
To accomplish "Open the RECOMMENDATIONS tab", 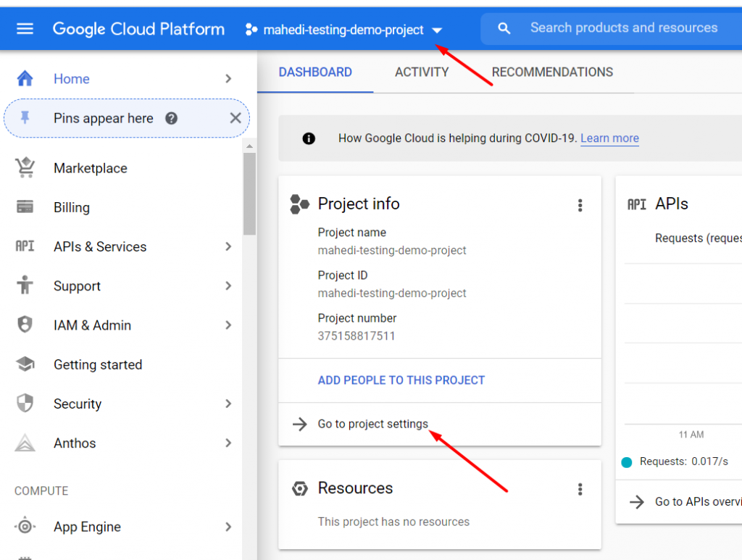I will click(x=552, y=72).
